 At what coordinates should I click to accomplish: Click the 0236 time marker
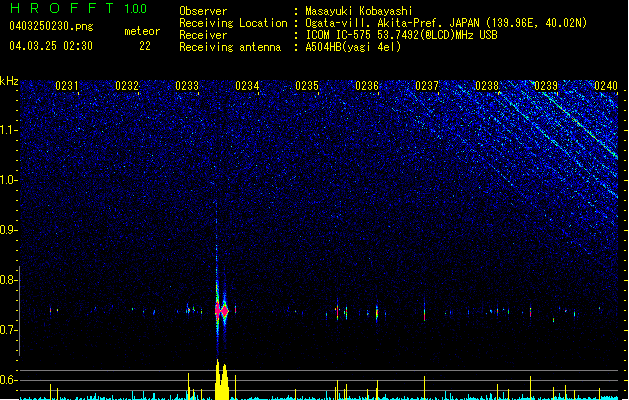(x=367, y=86)
